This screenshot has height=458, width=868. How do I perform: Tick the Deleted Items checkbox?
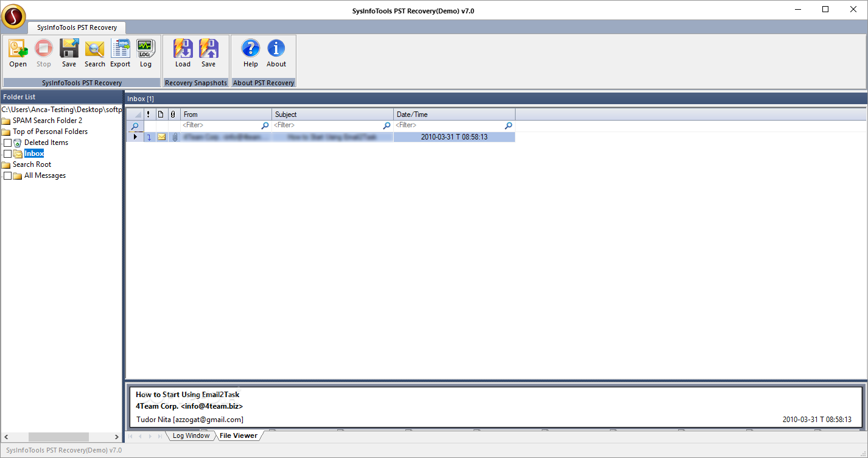click(x=7, y=143)
